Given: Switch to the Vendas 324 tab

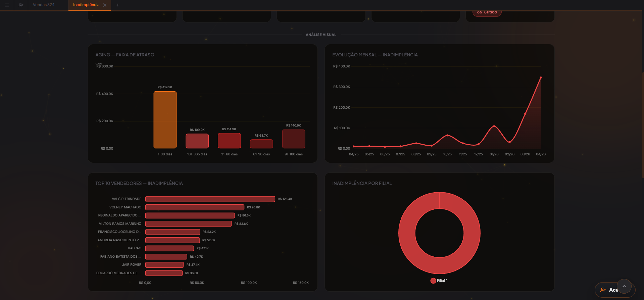Looking at the screenshot, I should tap(44, 5).
